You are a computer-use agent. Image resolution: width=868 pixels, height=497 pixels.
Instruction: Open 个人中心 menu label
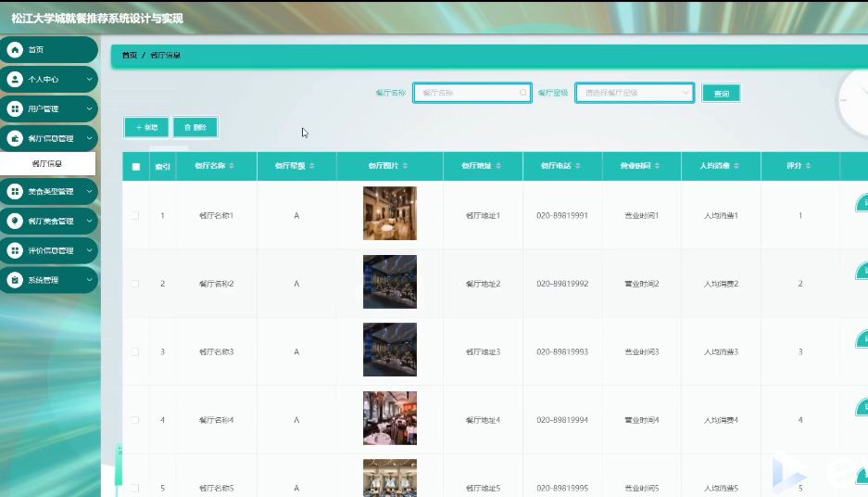click(x=44, y=79)
